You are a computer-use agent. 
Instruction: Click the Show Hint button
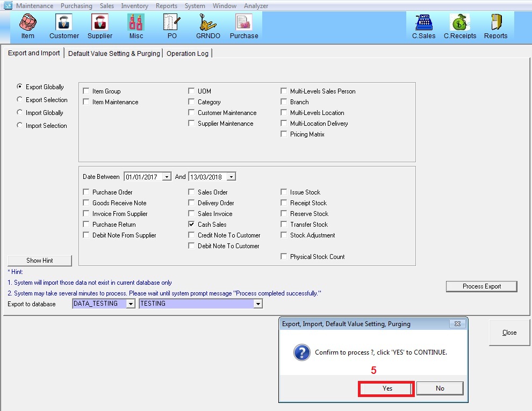point(40,261)
